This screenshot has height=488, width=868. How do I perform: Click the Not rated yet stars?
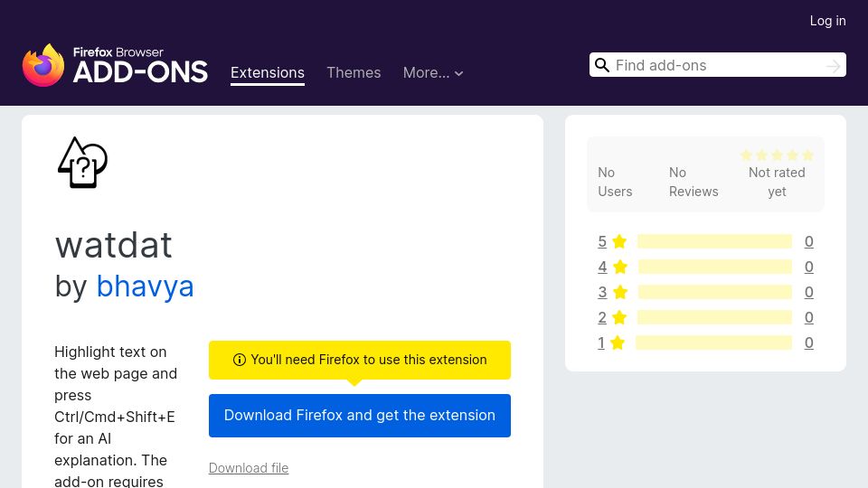[x=777, y=155]
